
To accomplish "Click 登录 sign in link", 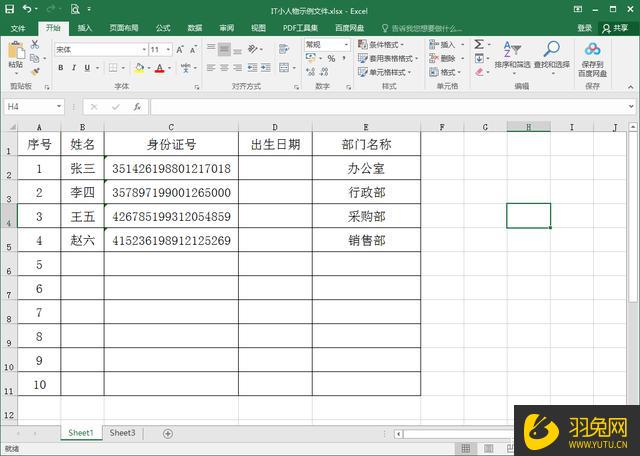I will 584,28.
